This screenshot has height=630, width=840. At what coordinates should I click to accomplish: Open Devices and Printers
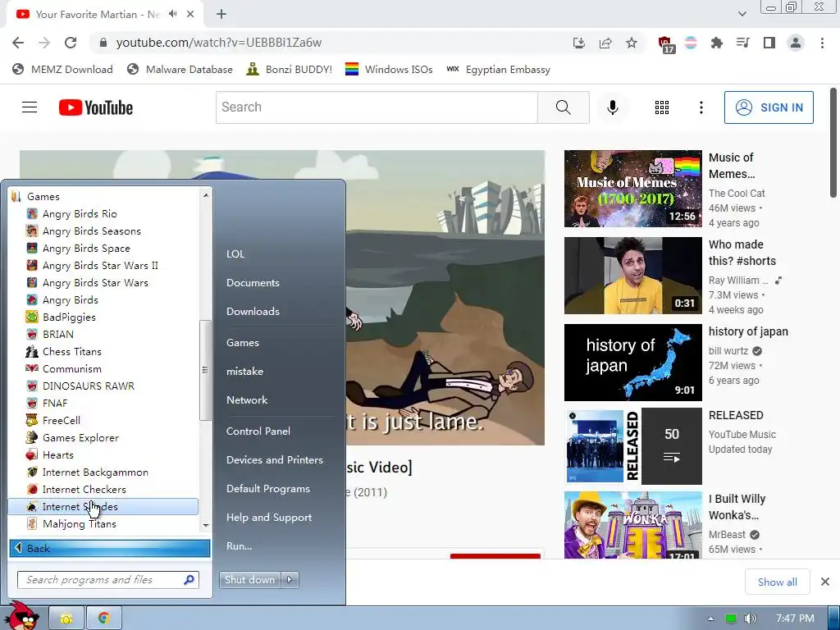click(x=274, y=459)
